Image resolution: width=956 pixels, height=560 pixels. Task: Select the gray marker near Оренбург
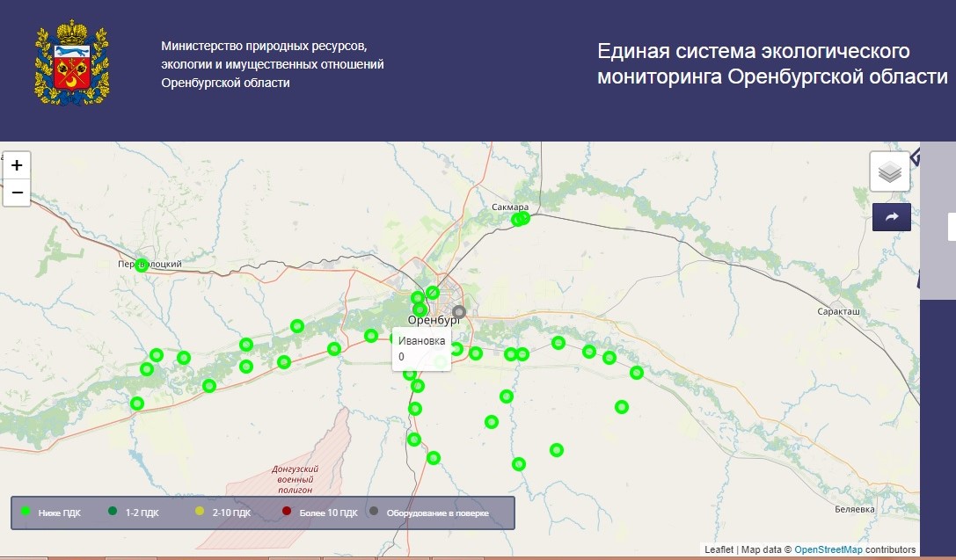click(x=458, y=311)
